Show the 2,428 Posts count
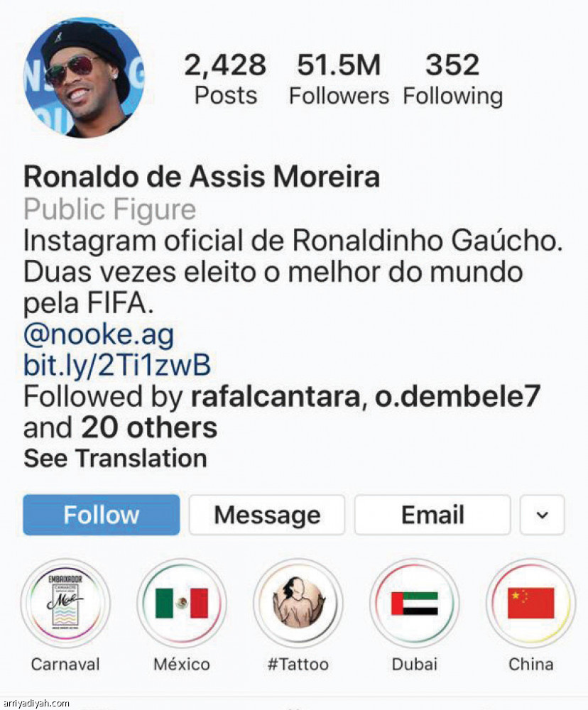This screenshot has height=710, width=588. pos(225,80)
